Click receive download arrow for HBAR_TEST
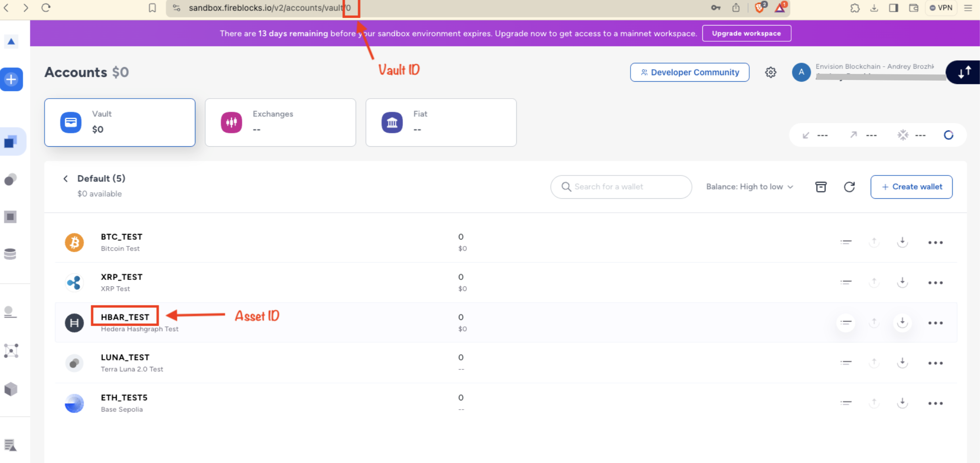This screenshot has width=980, height=463. 902,322
